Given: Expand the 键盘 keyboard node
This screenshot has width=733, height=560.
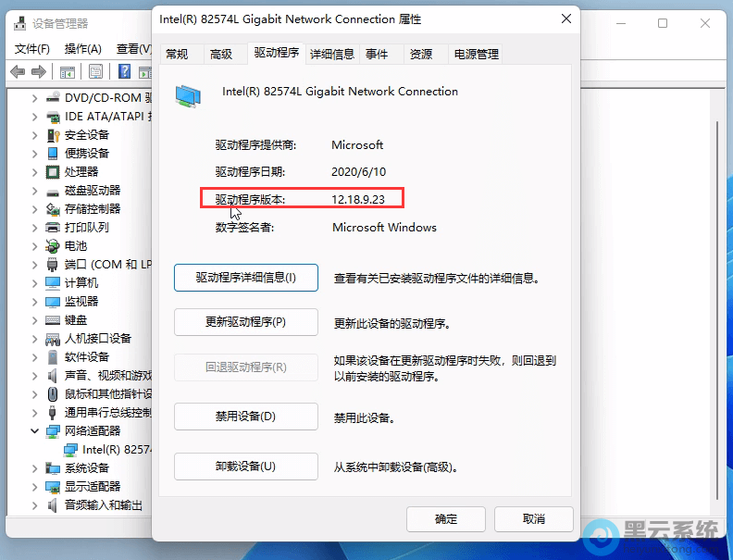Looking at the screenshot, I should (34, 320).
